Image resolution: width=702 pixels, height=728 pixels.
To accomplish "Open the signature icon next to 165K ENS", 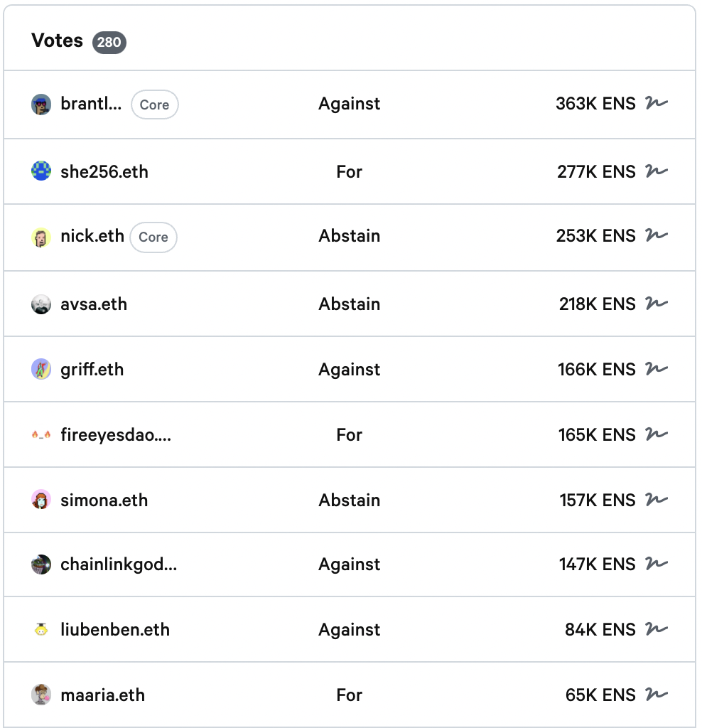I will click(x=657, y=434).
